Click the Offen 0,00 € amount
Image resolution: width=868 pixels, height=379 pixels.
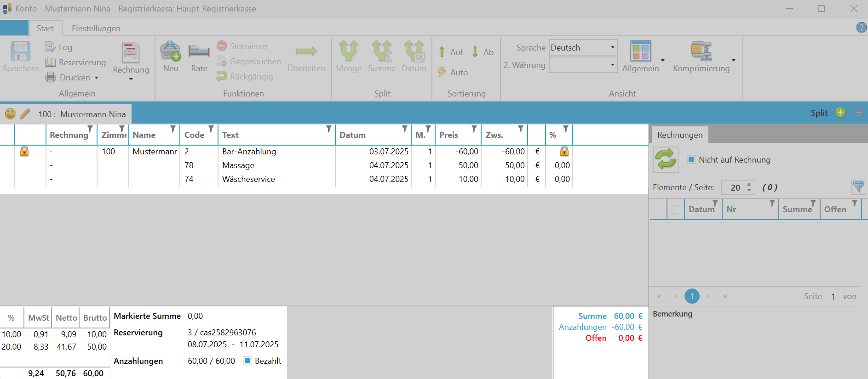[x=631, y=338]
